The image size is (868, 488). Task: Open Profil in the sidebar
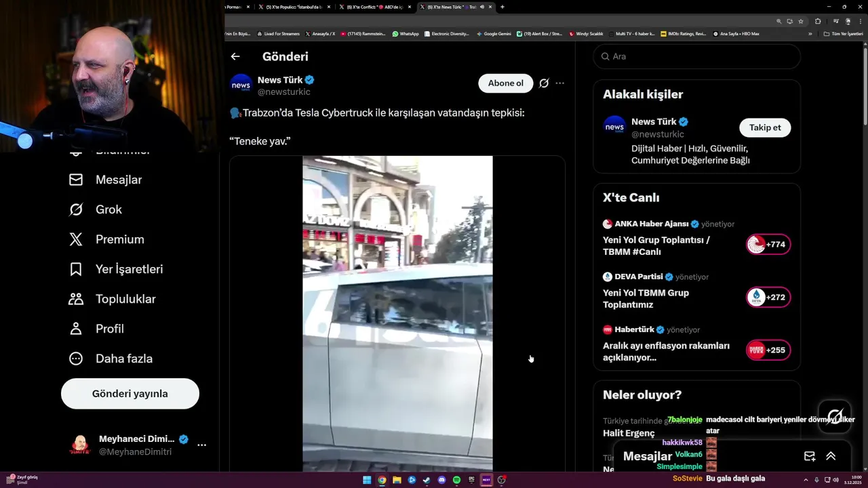point(96,329)
